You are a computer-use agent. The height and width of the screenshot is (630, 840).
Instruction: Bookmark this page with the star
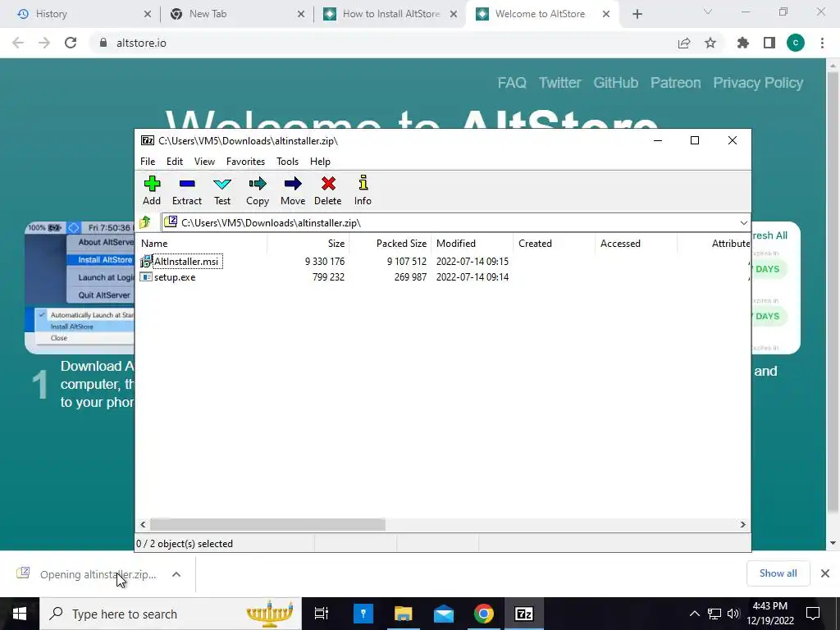click(x=710, y=43)
